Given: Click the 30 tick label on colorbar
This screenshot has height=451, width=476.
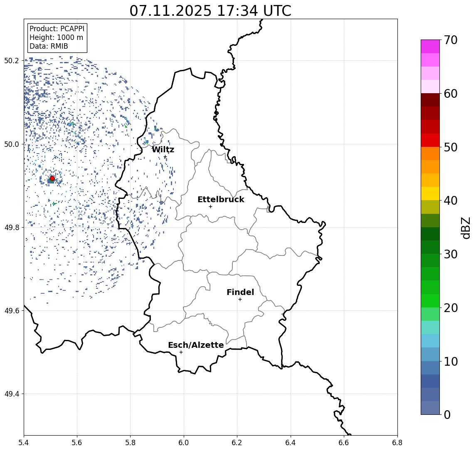Looking at the screenshot, I should pos(451,254).
